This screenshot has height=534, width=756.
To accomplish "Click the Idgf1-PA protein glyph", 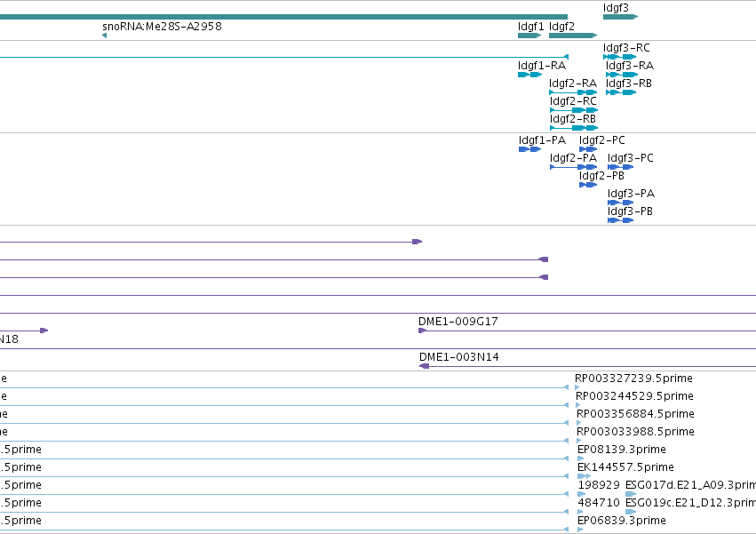I will coord(529,149).
